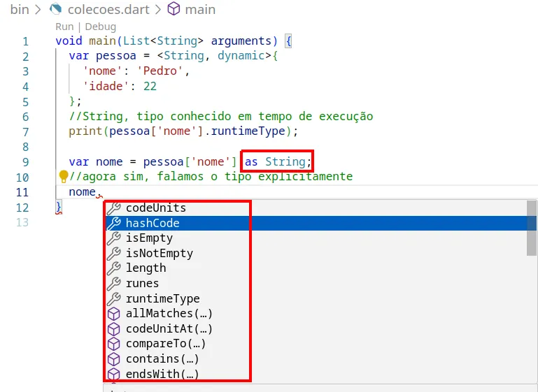Click wrench icon beside isNotEmpty
This screenshot has height=392, width=538.
coord(113,253)
